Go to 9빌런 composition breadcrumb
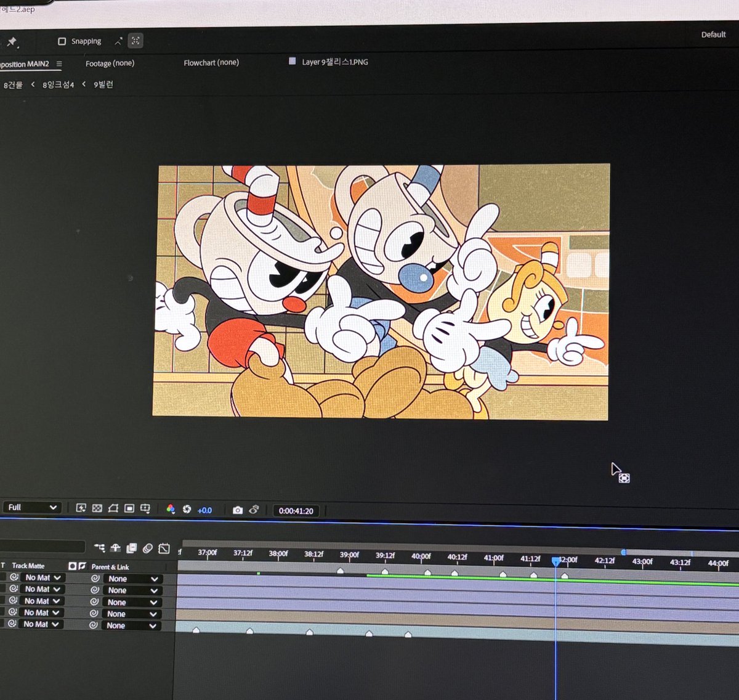 tap(103, 84)
